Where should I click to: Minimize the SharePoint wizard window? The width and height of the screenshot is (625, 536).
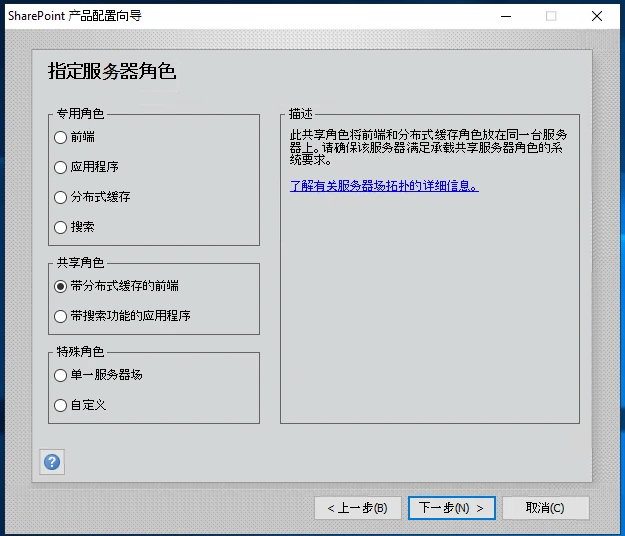click(506, 16)
